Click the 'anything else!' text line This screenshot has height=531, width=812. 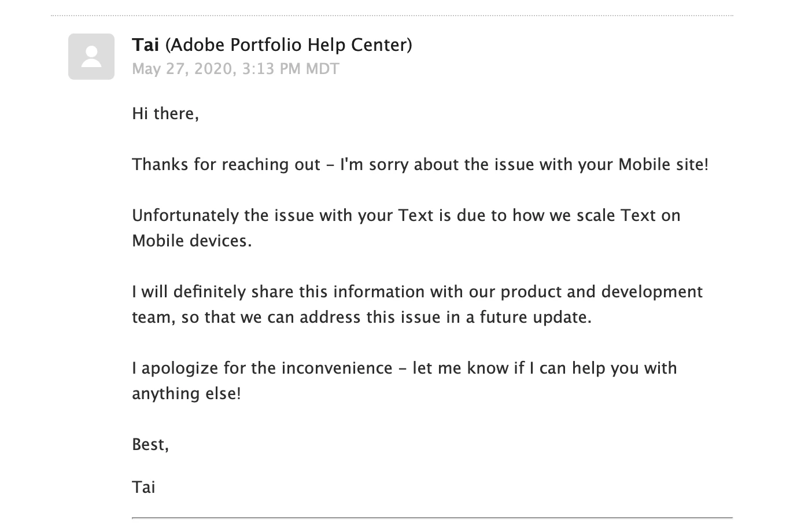click(x=186, y=394)
